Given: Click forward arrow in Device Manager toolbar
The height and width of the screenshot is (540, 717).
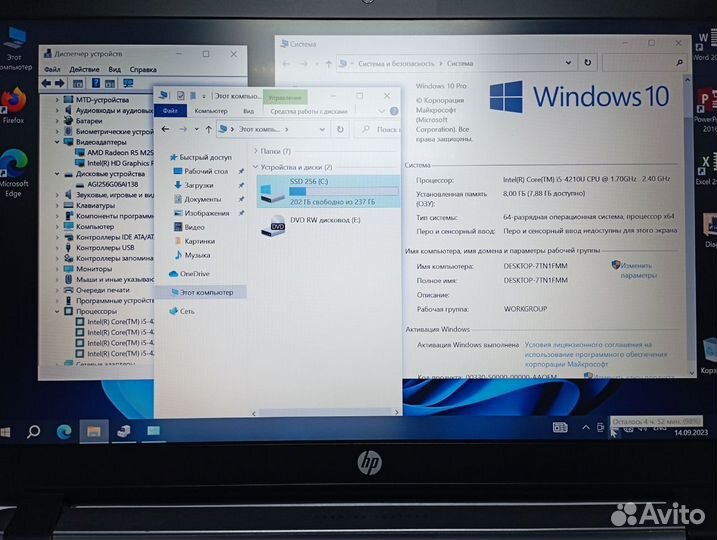Looking at the screenshot, I should tap(60, 83).
